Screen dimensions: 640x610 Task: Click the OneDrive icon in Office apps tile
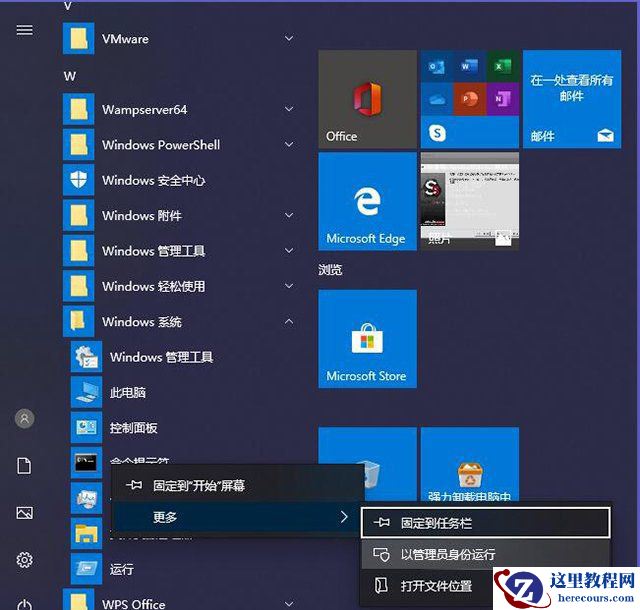tap(437, 99)
